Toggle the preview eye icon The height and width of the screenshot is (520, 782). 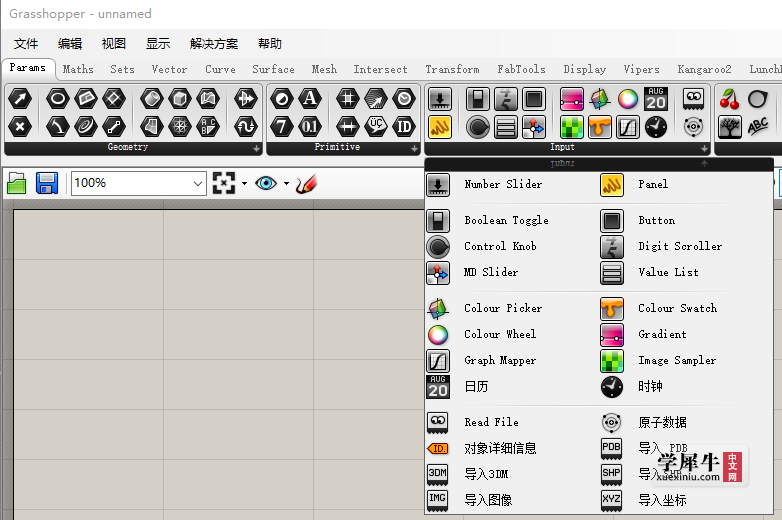(266, 183)
